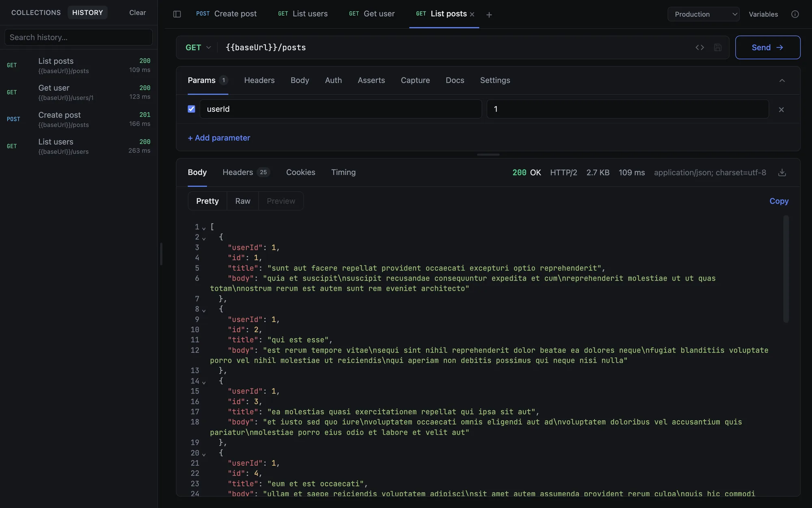
Task: Grab the response body scrollbar
Action: 786,269
